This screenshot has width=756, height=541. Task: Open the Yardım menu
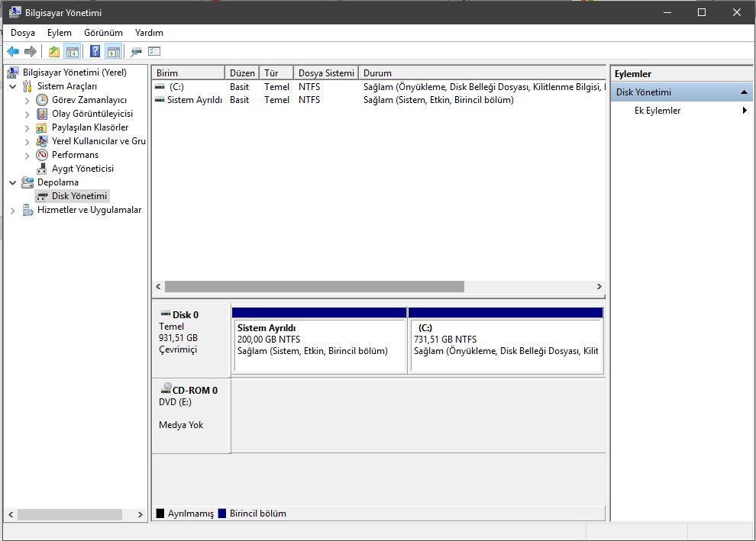click(149, 33)
